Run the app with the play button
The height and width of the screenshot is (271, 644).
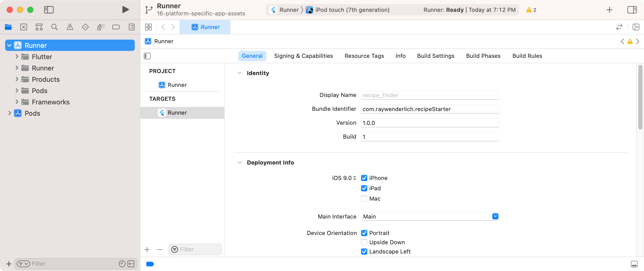pos(125,10)
